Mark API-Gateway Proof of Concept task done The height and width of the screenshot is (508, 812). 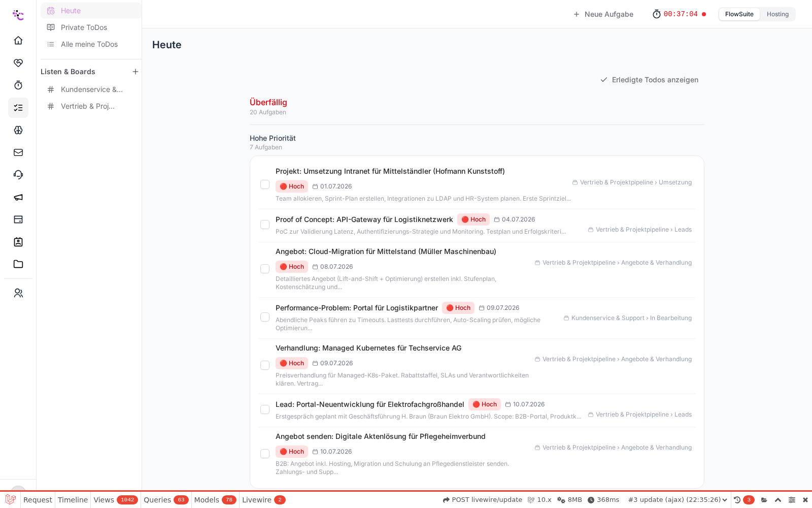[265, 225]
